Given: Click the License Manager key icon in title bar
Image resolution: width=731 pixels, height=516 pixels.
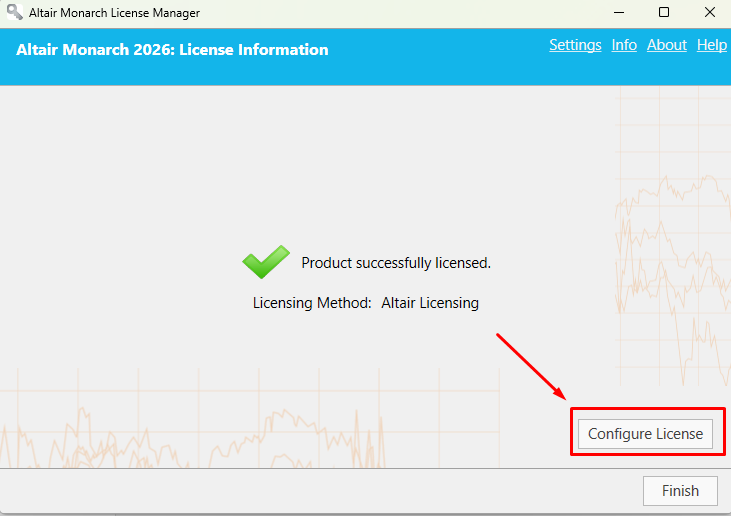Looking at the screenshot, I should [x=14, y=12].
